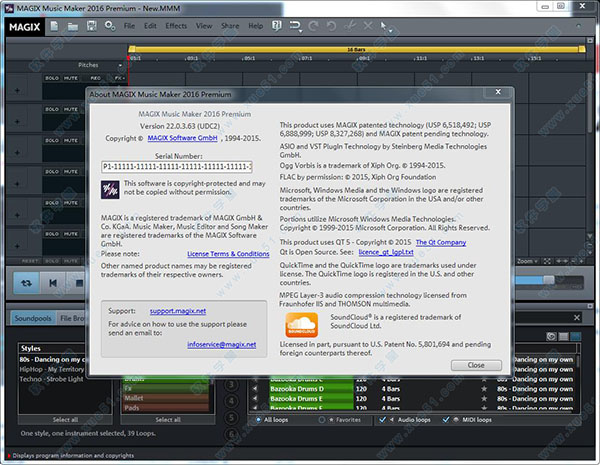Click Close button in About dialog
This screenshot has width=600, height=465.
point(476,365)
